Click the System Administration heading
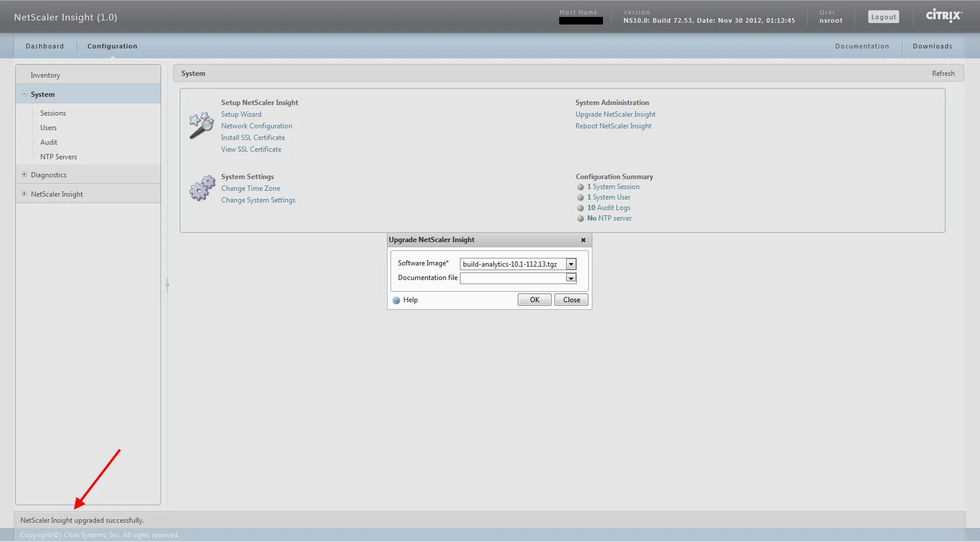The width and height of the screenshot is (980, 542). click(612, 103)
